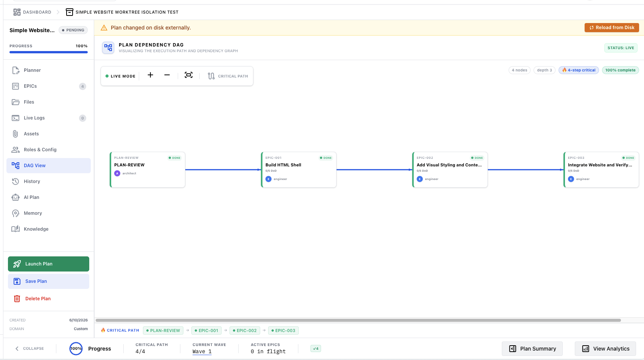Click the Files folder icon
644x360 pixels.
16,102
